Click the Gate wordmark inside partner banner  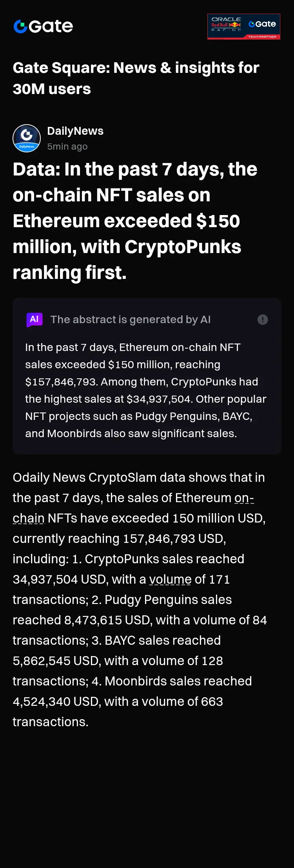coord(262,24)
